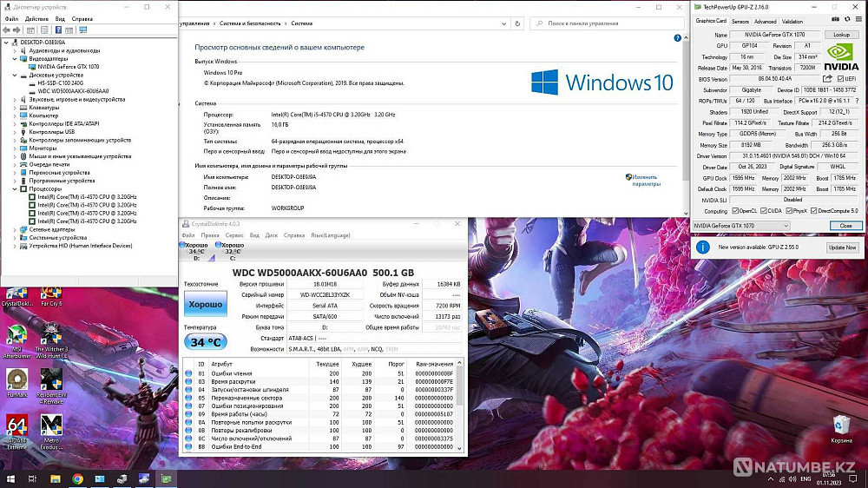Viewport: 868px width, 488px height.
Task: Open the MSI Afterburner desktop shortcut
Action: click(16, 342)
